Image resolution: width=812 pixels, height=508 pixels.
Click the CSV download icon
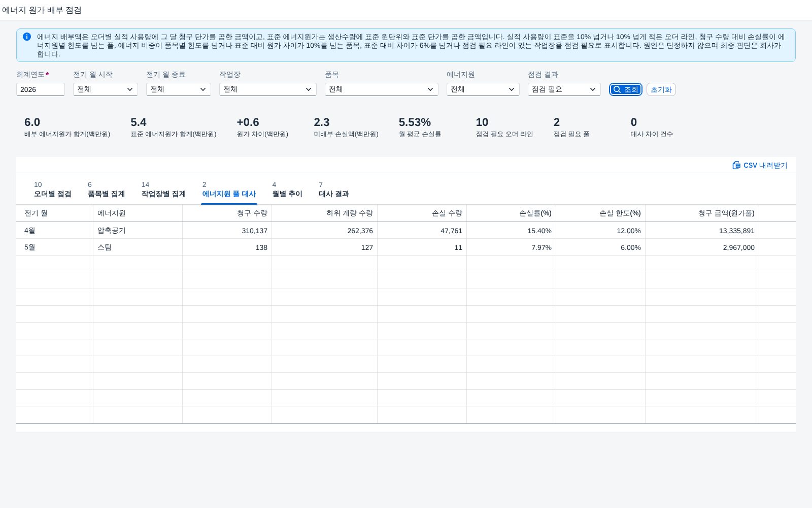click(736, 165)
